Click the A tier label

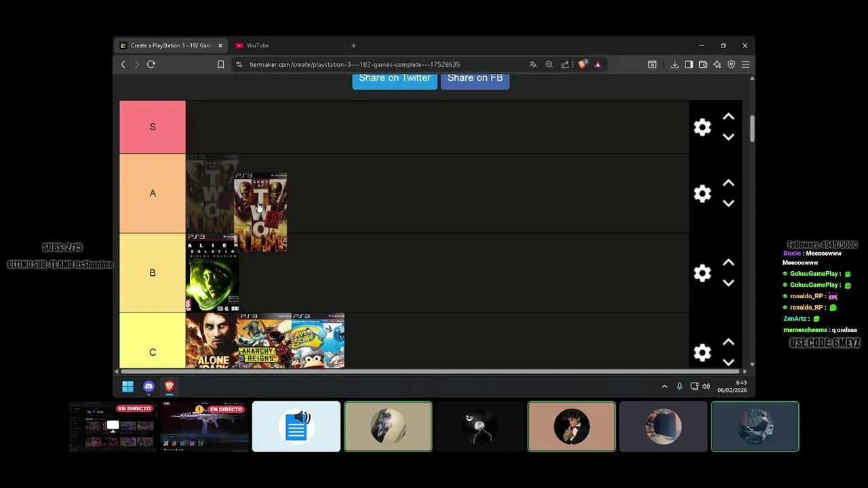click(x=153, y=193)
